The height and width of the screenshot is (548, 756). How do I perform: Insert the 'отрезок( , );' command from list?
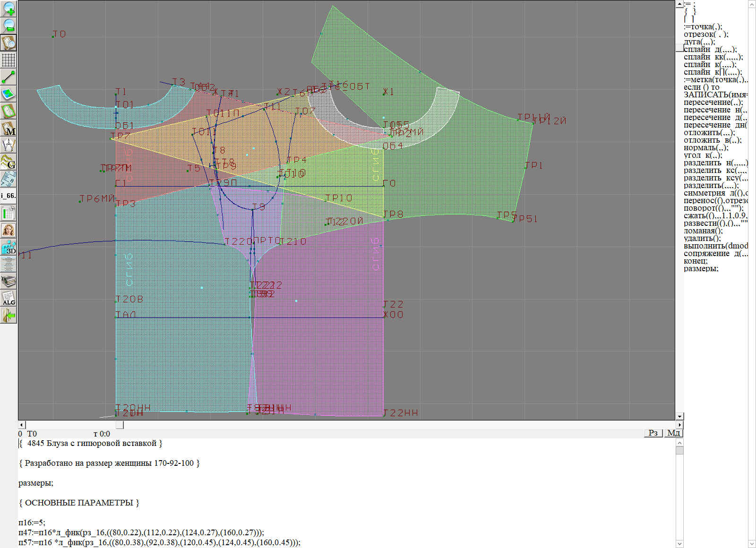pyautogui.click(x=706, y=34)
